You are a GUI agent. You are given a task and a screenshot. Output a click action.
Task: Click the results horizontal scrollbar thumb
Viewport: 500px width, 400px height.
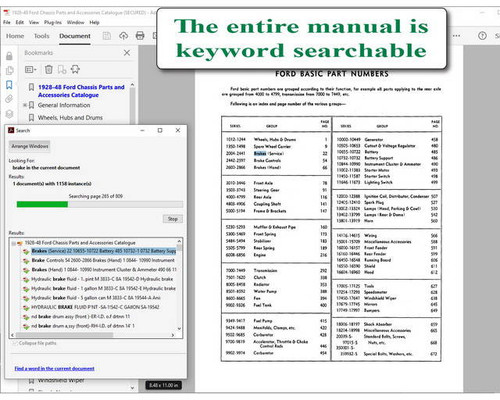click(64, 335)
